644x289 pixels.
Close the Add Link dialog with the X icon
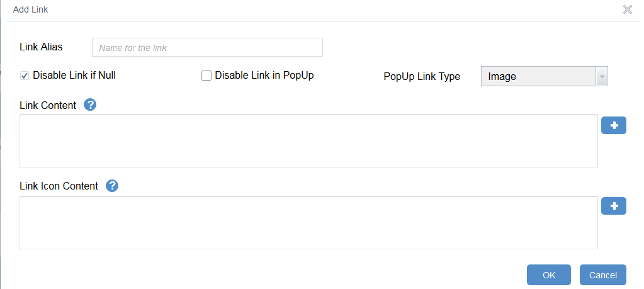627,9
